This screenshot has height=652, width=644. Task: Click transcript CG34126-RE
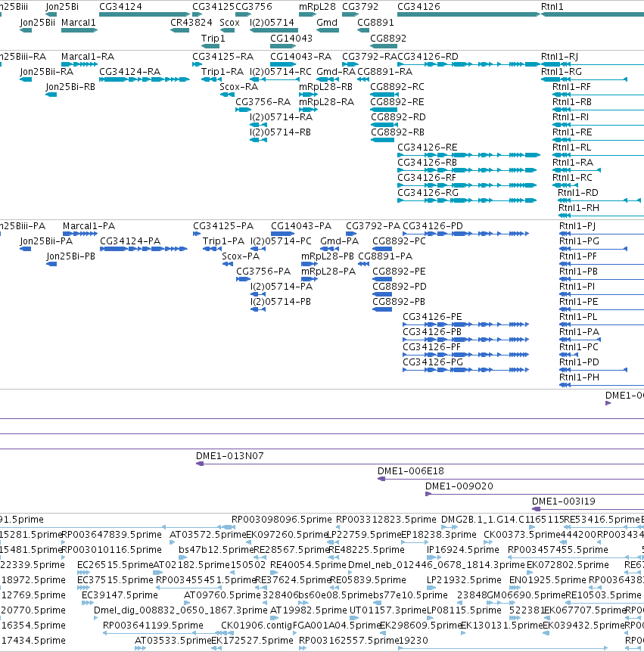point(428,147)
